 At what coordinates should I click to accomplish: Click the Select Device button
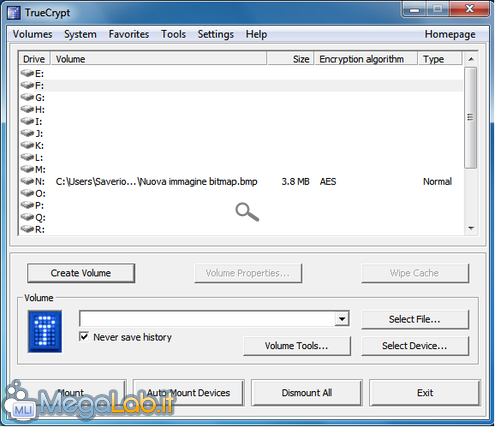coord(415,346)
